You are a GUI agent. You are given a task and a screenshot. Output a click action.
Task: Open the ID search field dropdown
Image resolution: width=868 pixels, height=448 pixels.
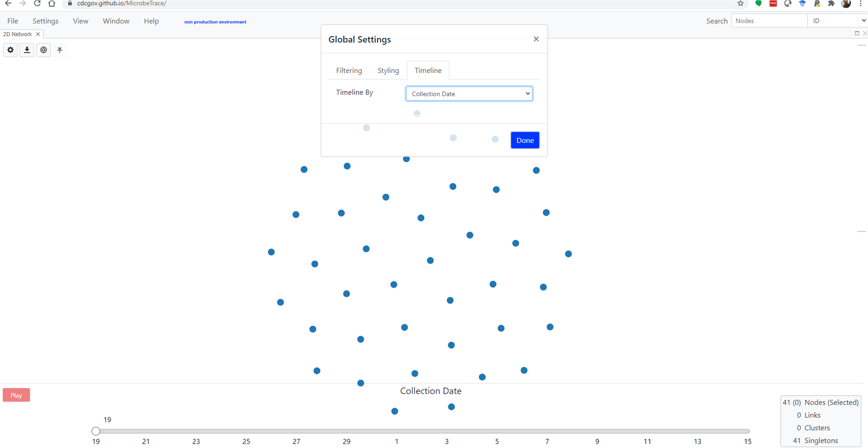point(837,21)
